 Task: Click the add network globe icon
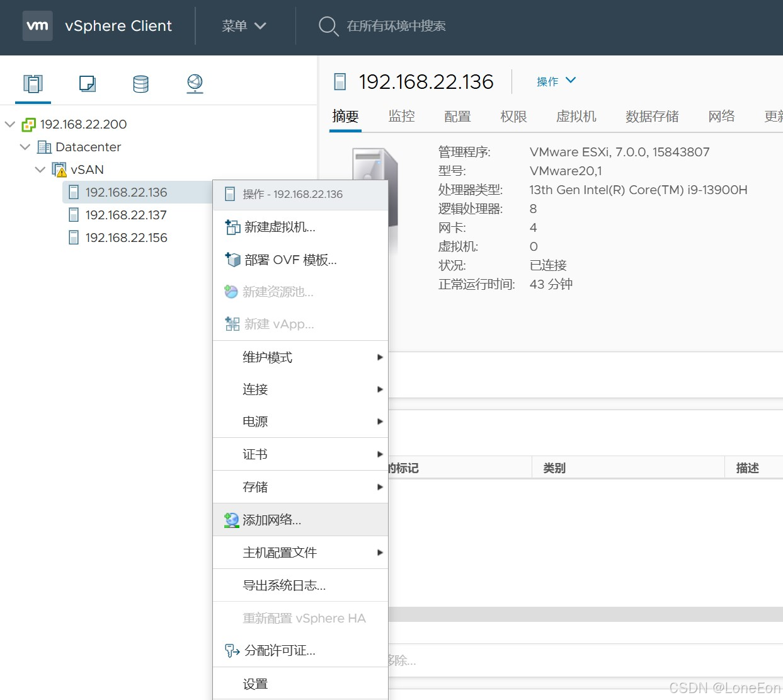231,520
